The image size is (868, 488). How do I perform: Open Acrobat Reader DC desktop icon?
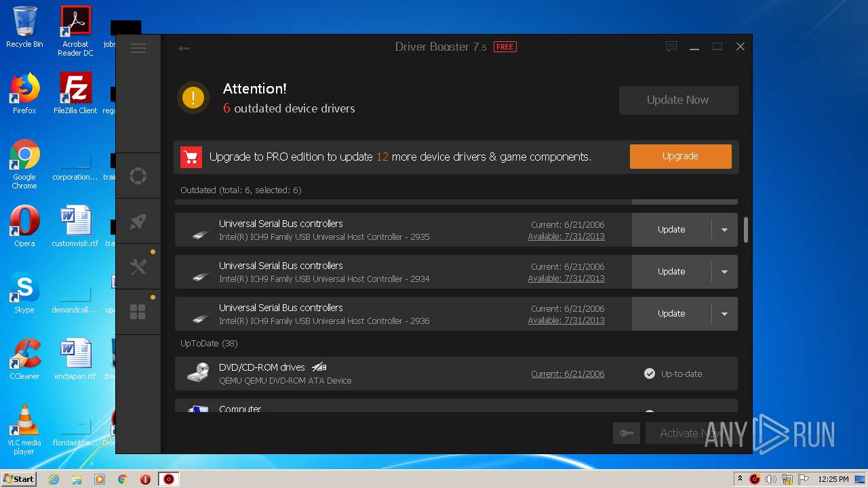(x=75, y=31)
